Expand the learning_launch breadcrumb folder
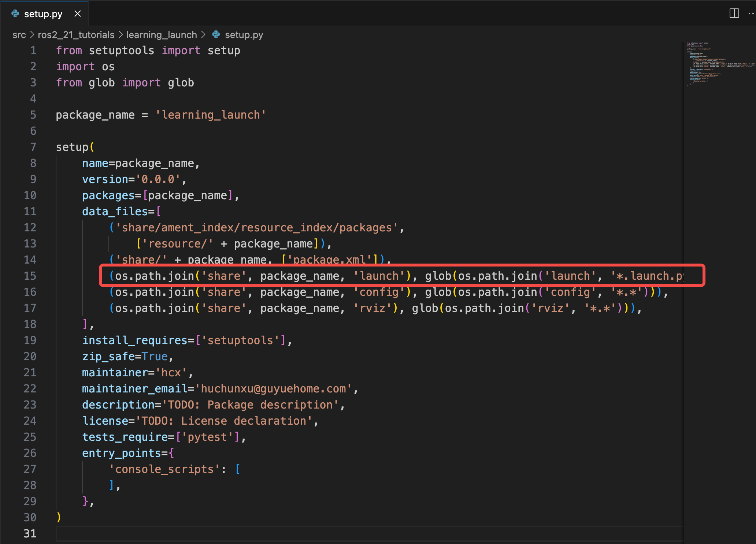 [x=162, y=35]
